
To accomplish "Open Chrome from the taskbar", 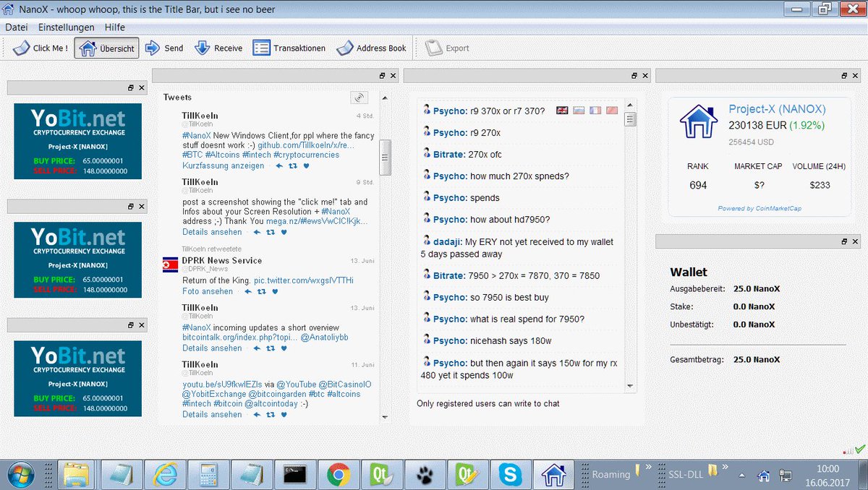I will pos(339,474).
